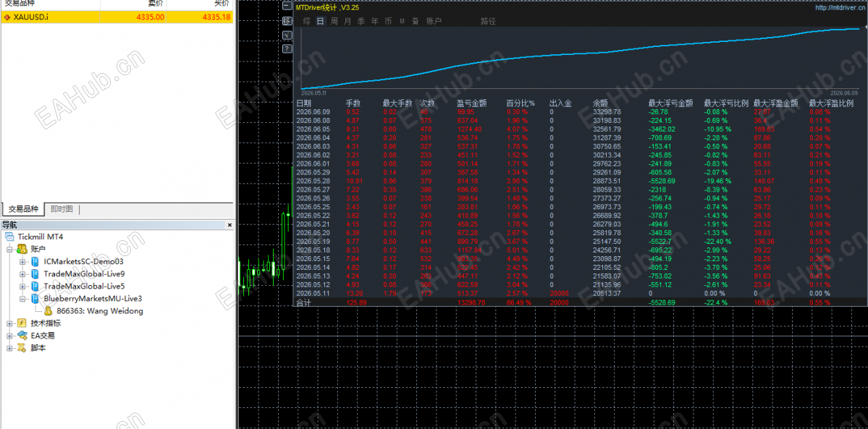Viewport: 868px width, 429px height.
Task: Click the 移 move button beside MTDriver panel
Action: 287,21
